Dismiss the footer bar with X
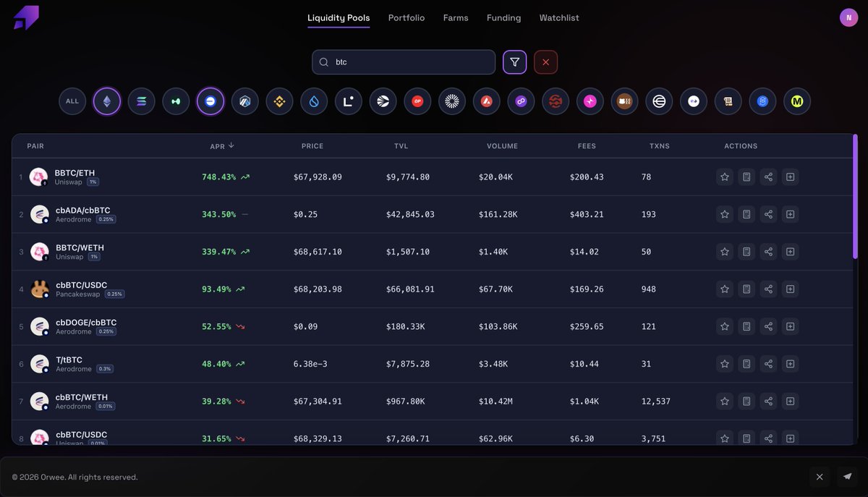Screen dimensions: 868x497 click(x=820, y=477)
